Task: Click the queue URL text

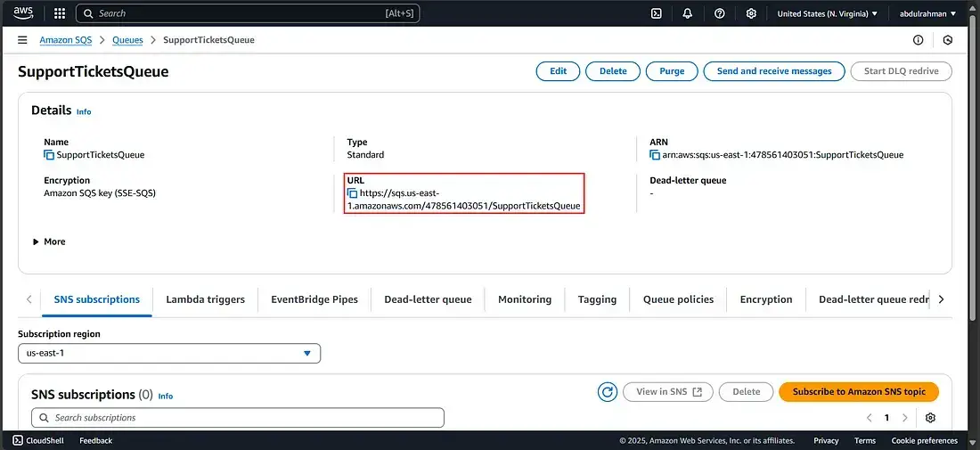Action: tap(464, 200)
